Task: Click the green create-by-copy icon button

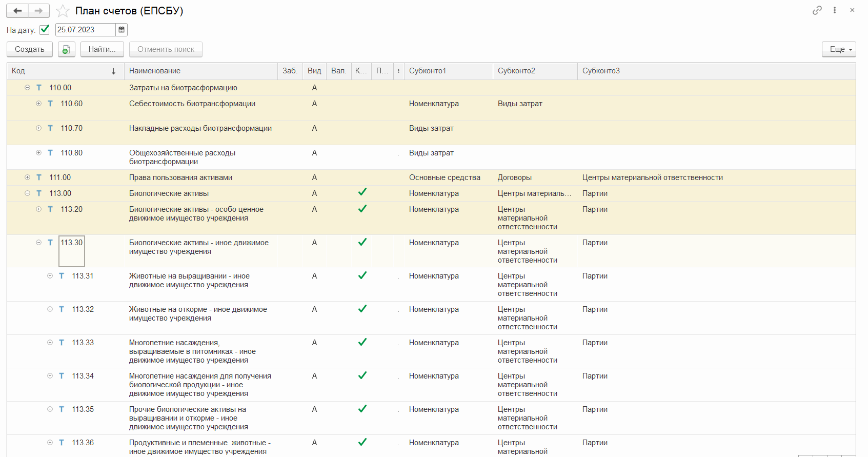Action: click(67, 49)
